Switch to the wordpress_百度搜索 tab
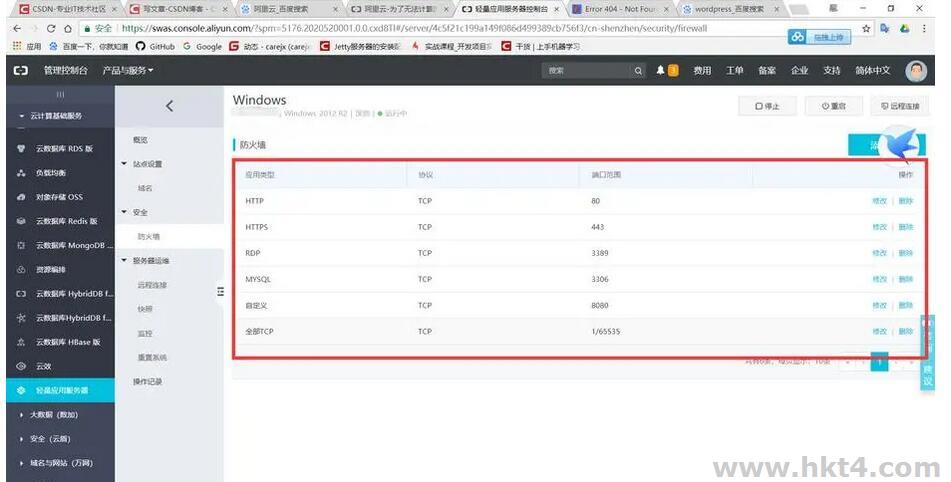 [x=731, y=9]
